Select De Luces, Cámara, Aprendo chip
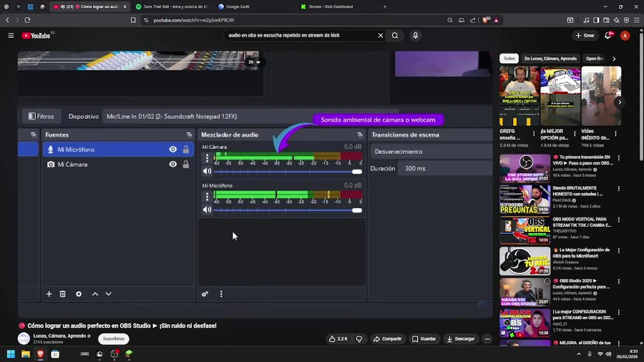 550,58
